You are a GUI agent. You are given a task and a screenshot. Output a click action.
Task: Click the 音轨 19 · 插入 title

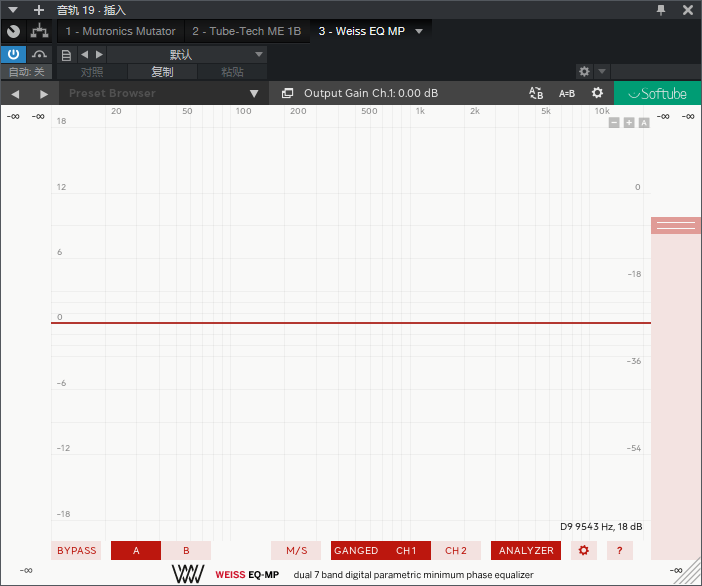click(91, 10)
